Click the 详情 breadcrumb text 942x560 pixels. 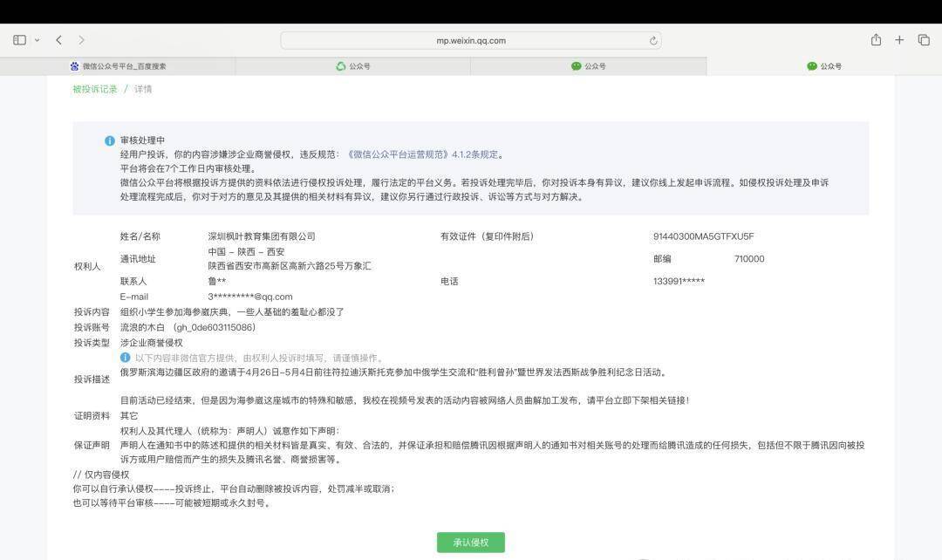(143, 89)
